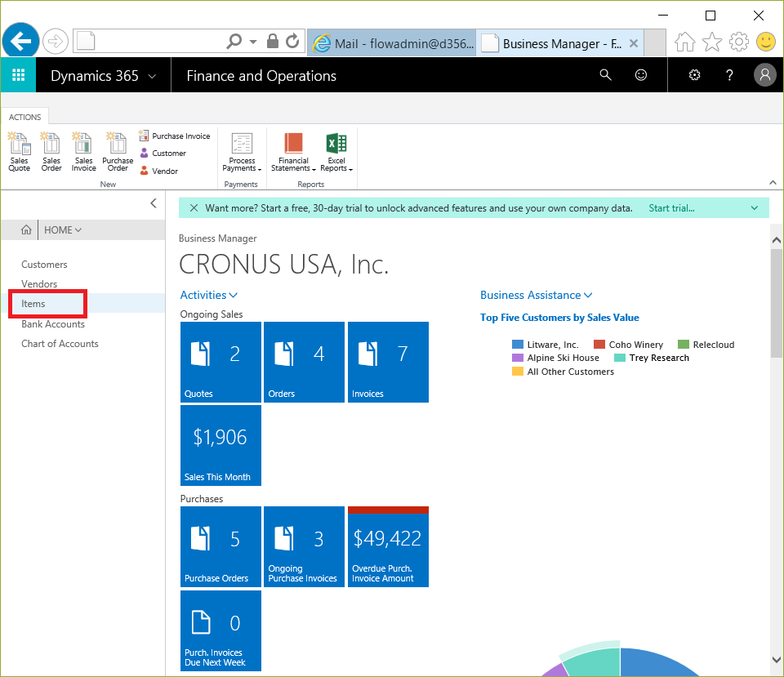This screenshot has width=784, height=677.
Task: Open settings gear in Dynamics header
Action: tap(694, 75)
